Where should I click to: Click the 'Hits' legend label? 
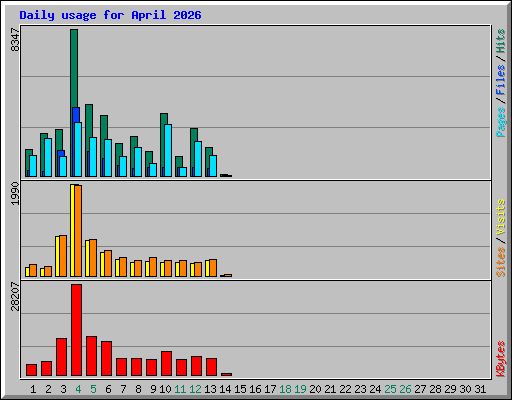[501, 41]
